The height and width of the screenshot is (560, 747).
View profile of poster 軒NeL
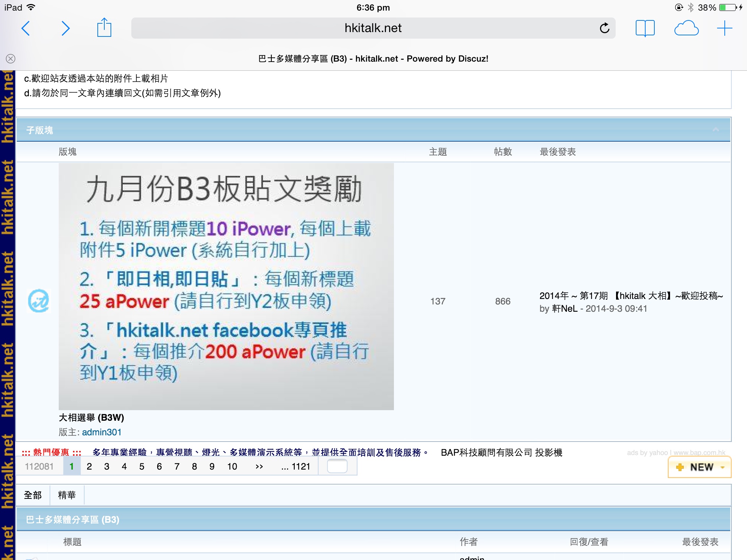tap(565, 309)
